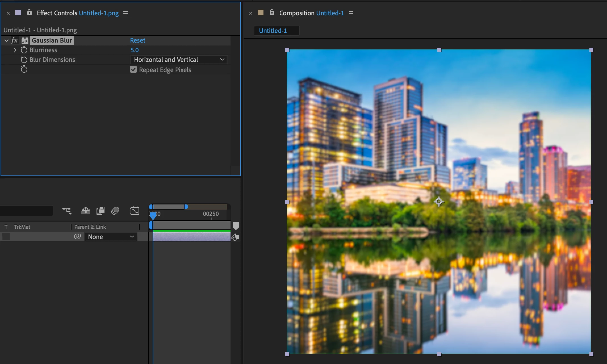Toggle the Gaussian Blur fx switch
Screen dimensions: 607x364
[x=14, y=40]
